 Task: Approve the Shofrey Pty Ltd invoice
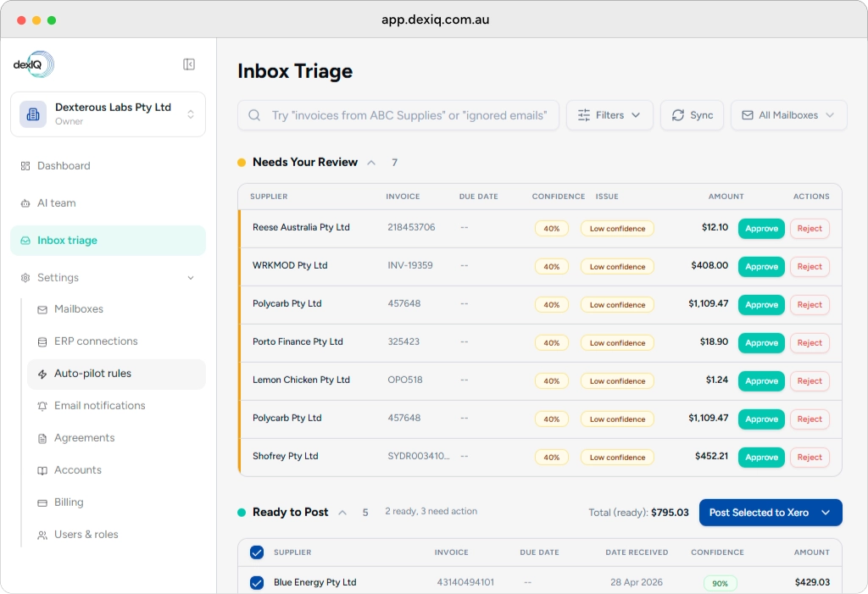coord(761,458)
